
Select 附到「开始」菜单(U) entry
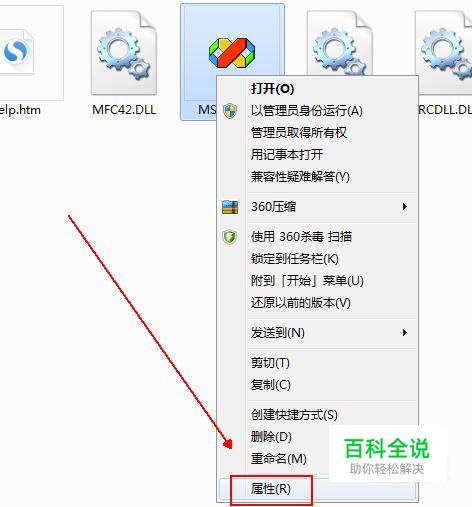pos(307,281)
